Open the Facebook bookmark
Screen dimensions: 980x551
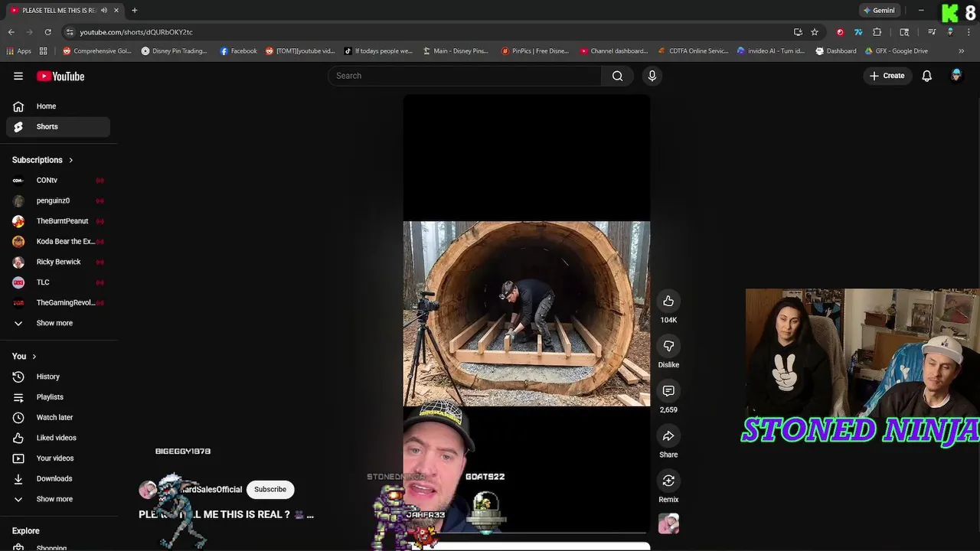tap(238, 51)
